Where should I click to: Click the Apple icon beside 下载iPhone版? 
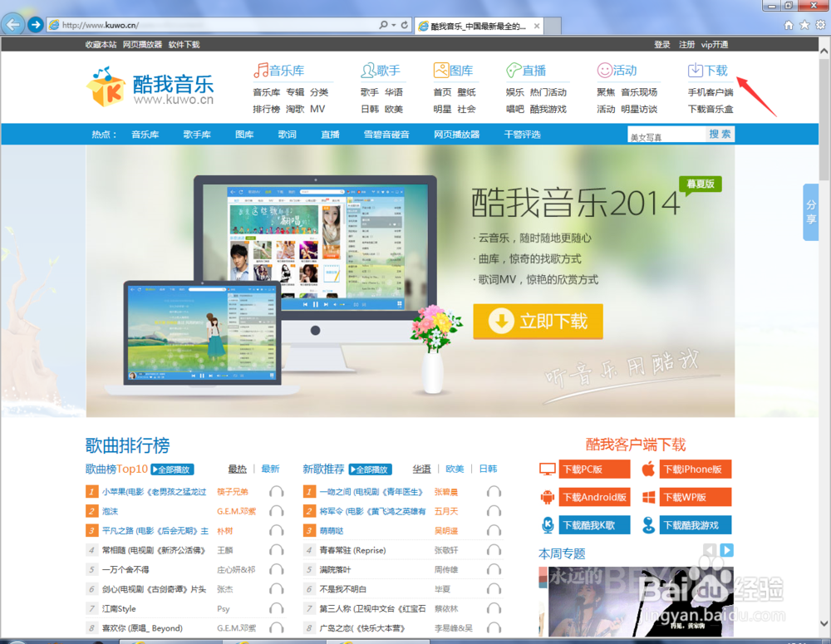[648, 469]
